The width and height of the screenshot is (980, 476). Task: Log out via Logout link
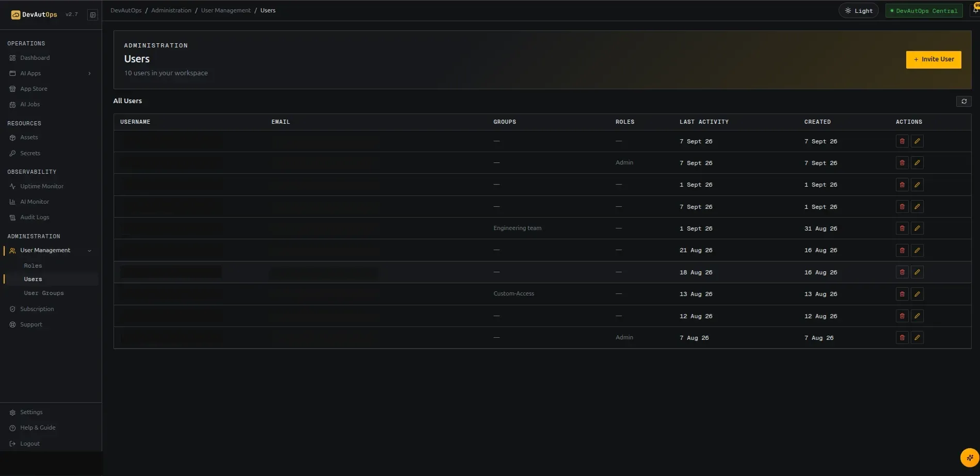(30, 444)
